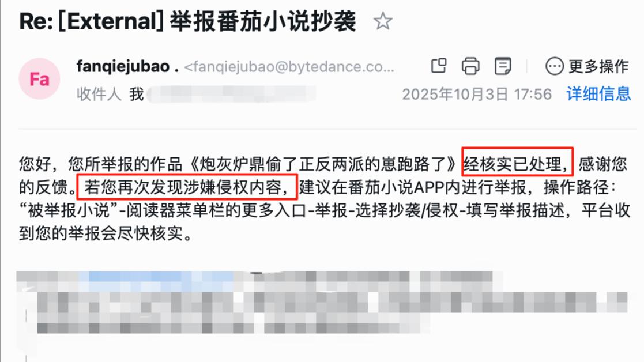This screenshot has height=362, width=644.
Task: Show 详细信息 for this email
Action: 598,94
